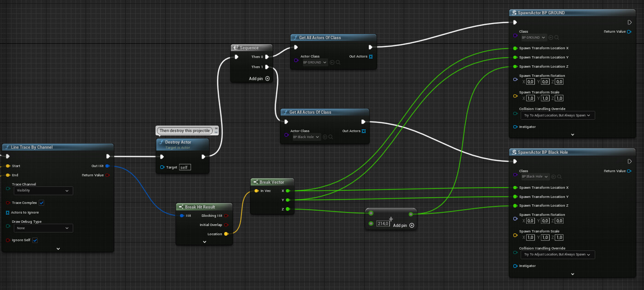Open BP GROUND class dropdown in Get All Actors

coord(315,62)
